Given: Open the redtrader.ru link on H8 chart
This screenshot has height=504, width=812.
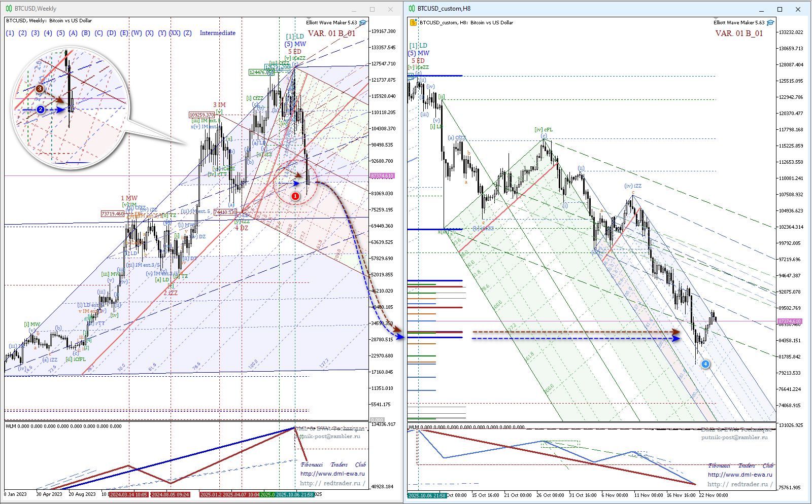Looking at the screenshot, I should [740, 484].
